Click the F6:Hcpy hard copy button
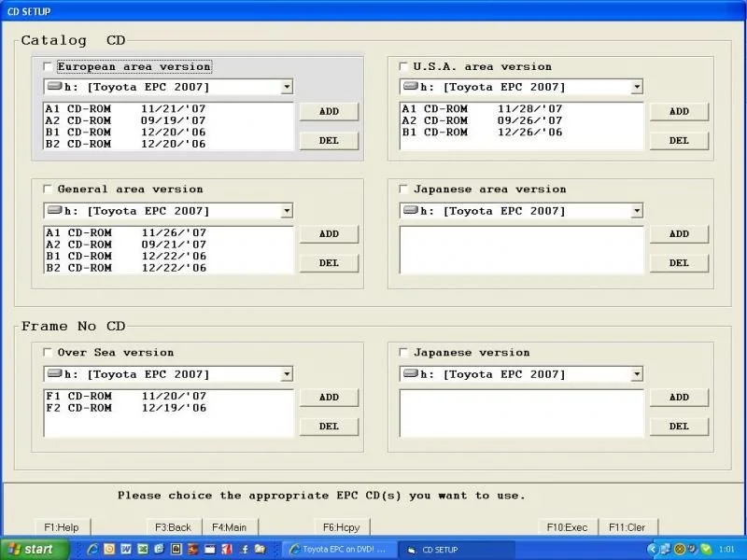Image resolution: width=747 pixels, height=560 pixels. [341, 527]
